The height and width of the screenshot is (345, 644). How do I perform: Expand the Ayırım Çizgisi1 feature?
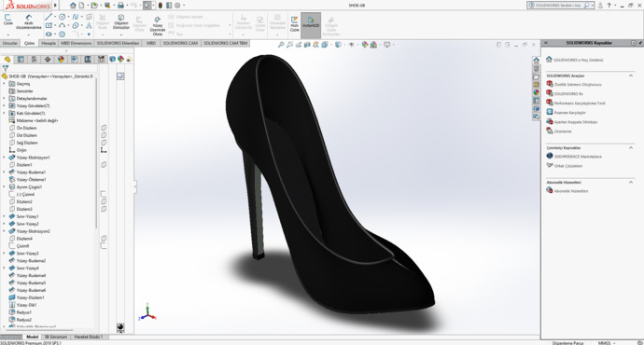(x=4, y=186)
